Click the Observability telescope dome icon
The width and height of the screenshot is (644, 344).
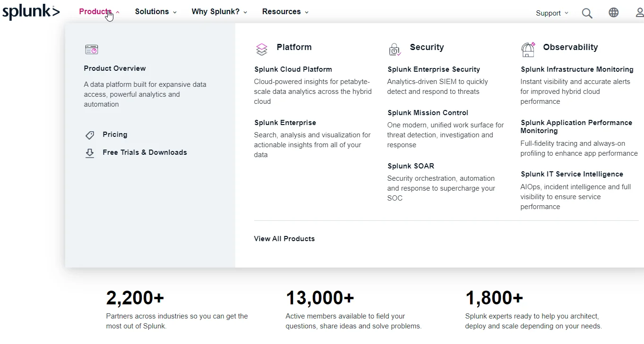coord(528,49)
